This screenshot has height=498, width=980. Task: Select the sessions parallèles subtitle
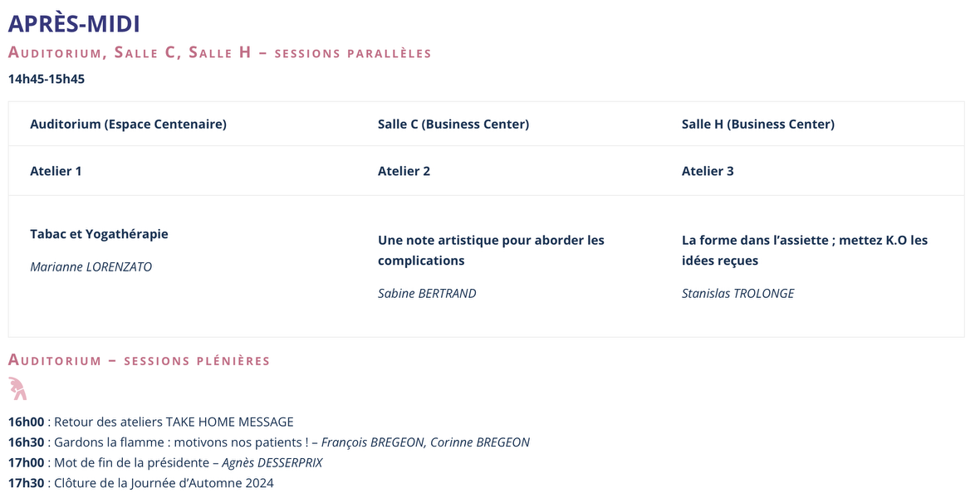click(219, 53)
